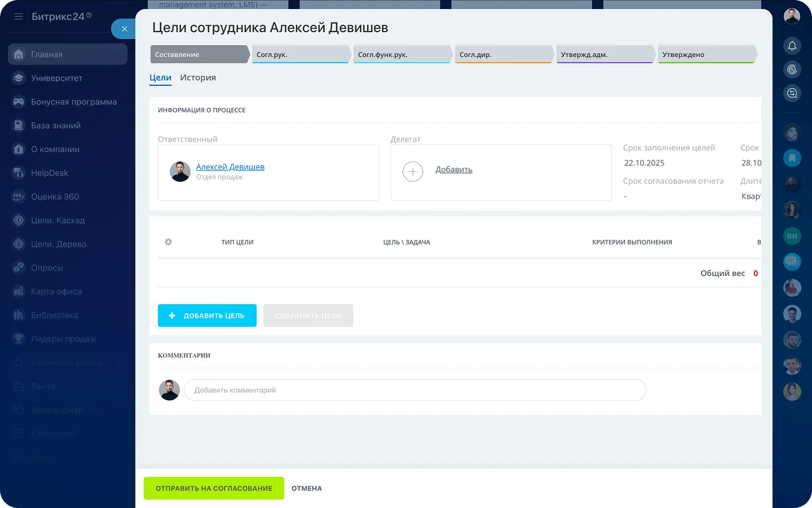Open Цели. Дерево icon
812x508 pixels.
19,244
